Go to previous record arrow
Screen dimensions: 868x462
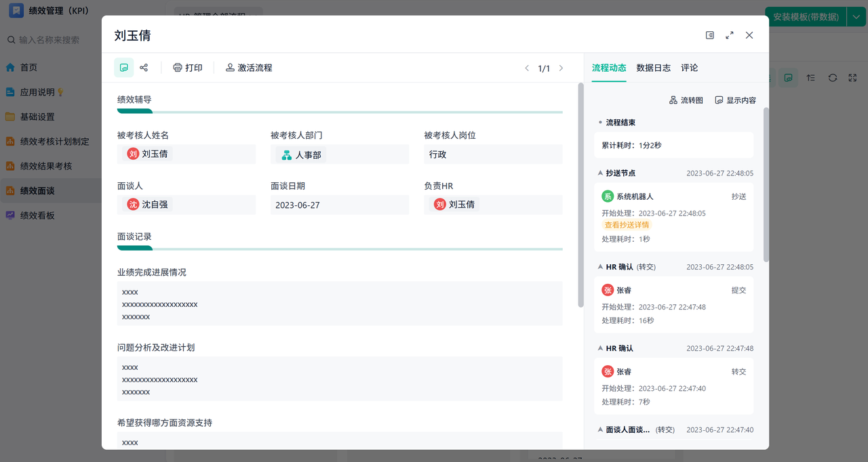click(x=527, y=68)
